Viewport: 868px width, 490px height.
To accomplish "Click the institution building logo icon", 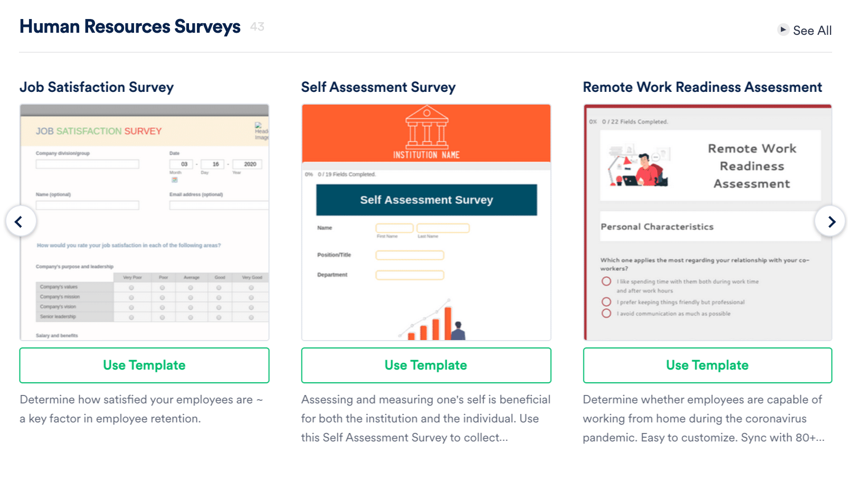I will coord(427,127).
